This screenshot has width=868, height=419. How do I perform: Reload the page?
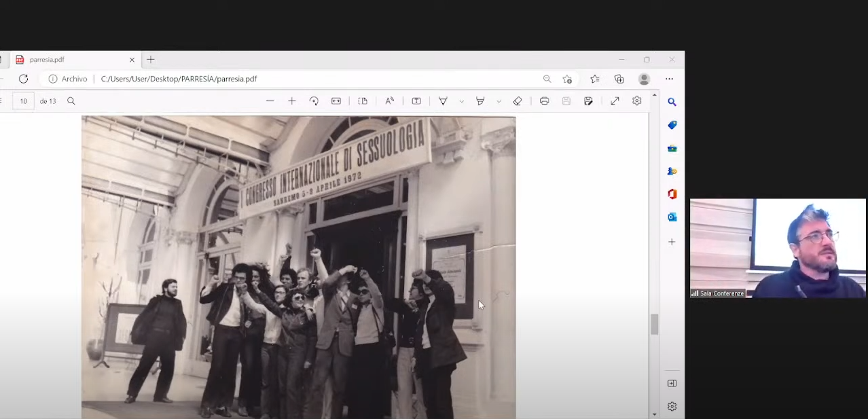[23, 79]
